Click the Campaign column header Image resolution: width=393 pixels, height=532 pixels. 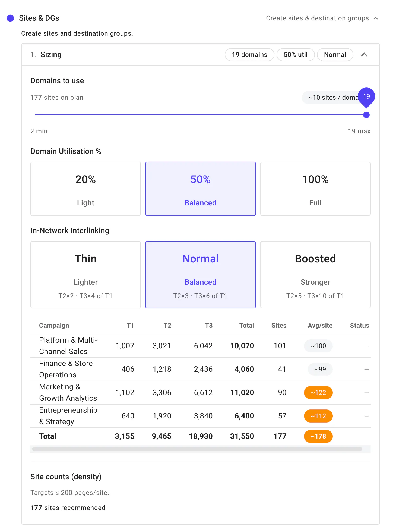(x=54, y=326)
